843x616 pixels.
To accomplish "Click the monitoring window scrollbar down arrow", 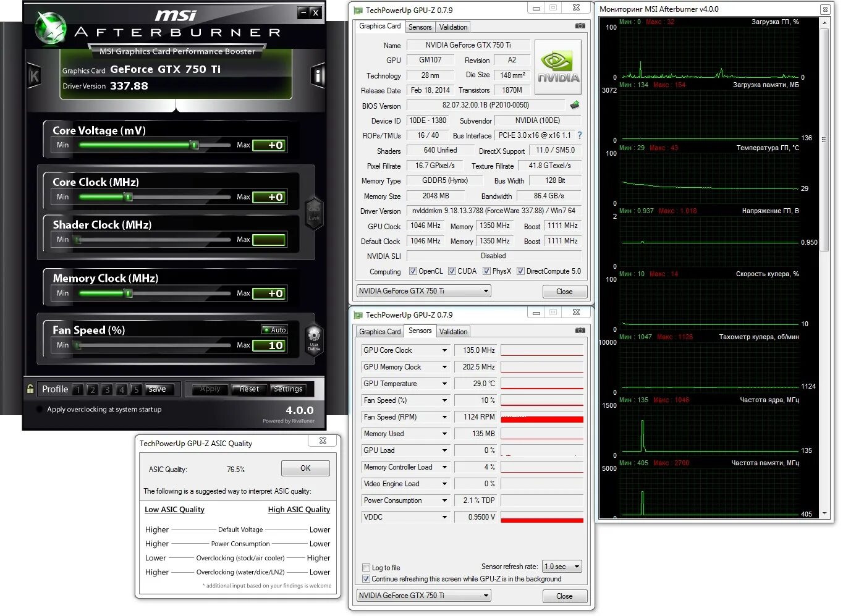I will pos(824,513).
